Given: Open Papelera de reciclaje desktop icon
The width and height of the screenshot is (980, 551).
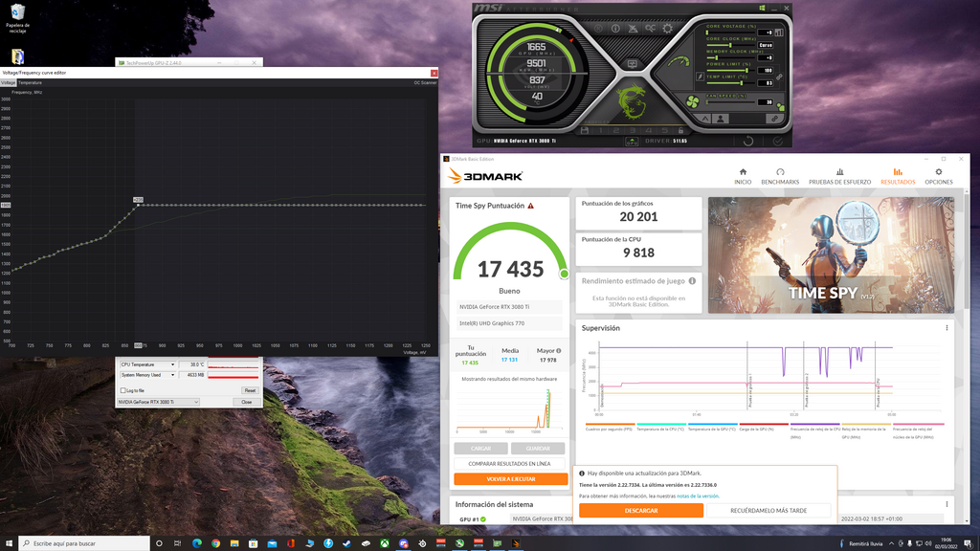Looking at the screenshot, I should point(17,18).
